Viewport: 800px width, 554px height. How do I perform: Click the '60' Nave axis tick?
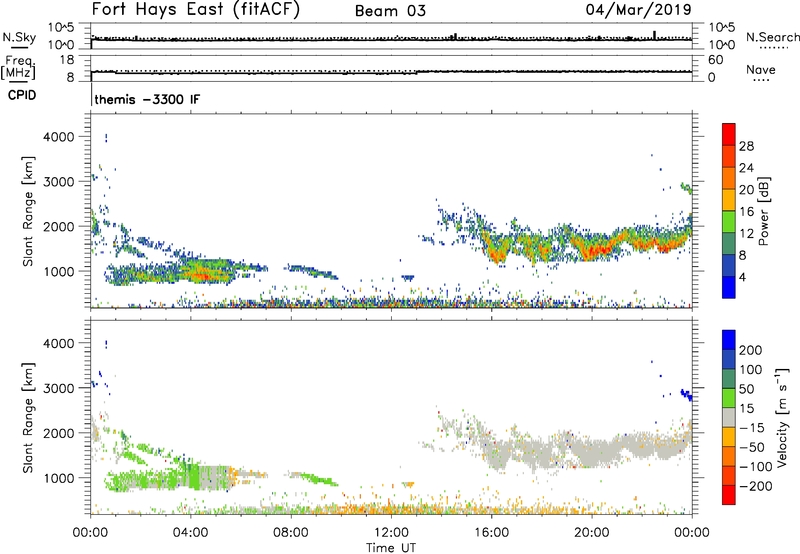click(715, 60)
